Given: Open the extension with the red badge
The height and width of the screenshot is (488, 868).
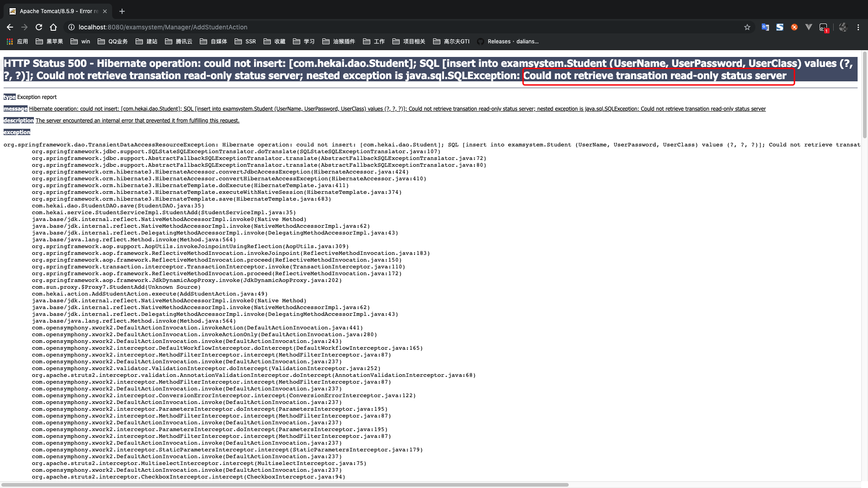Looking at the screenshot, I should click(x=824, y=28).
